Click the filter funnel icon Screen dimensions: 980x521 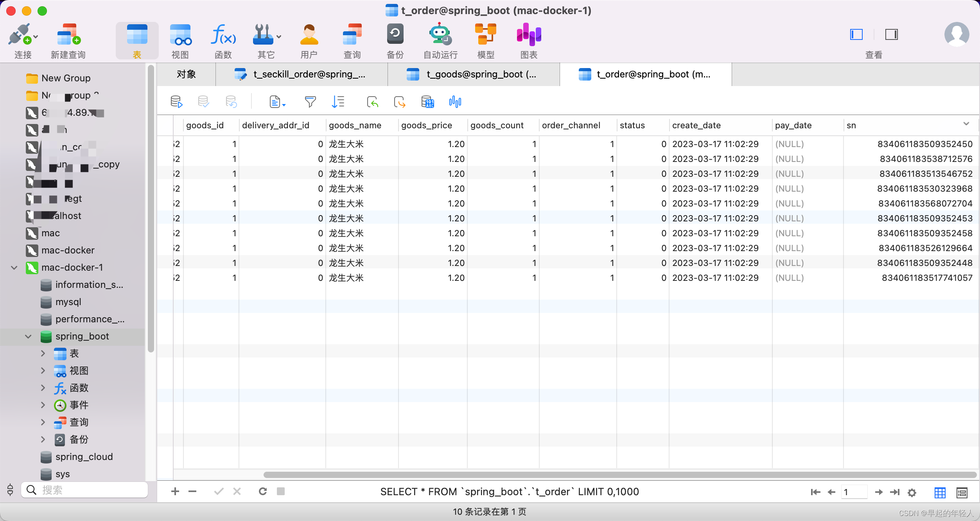310,102
